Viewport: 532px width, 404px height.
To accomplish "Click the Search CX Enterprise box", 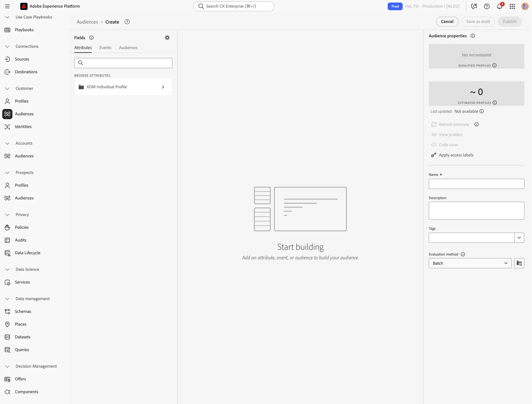I will (234, 6).
